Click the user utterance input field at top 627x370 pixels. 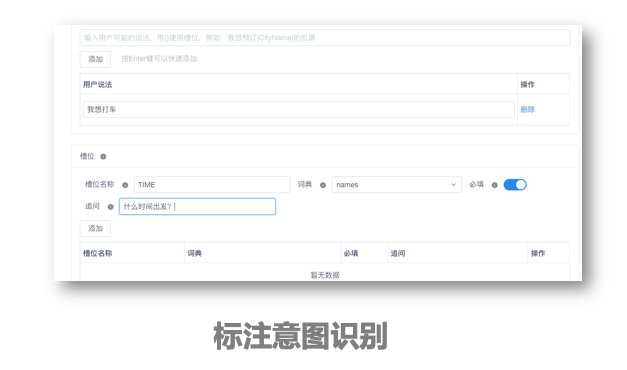pyautogui.click(x=325, y=38)
